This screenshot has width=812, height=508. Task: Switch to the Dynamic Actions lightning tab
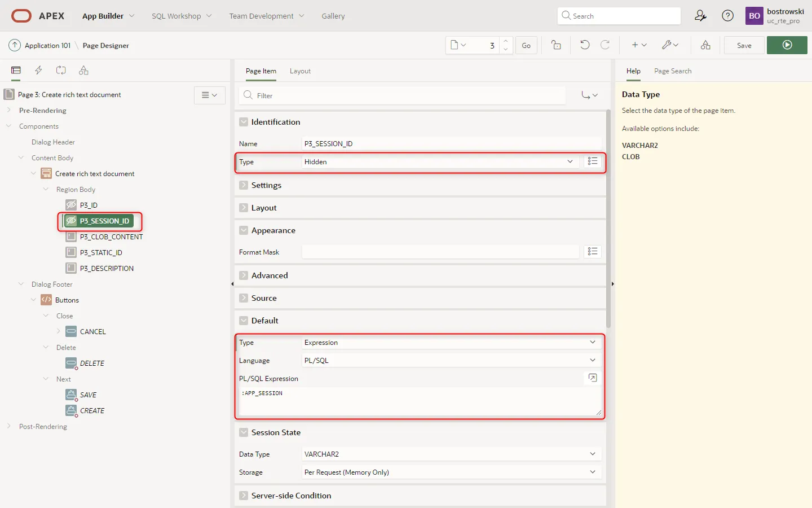coord(38,71)
